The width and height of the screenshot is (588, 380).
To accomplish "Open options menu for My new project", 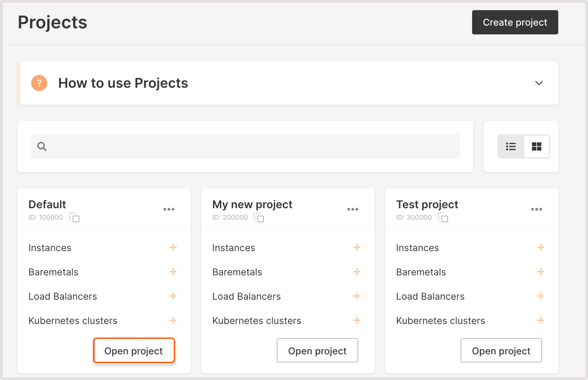I will [x=353, y=209].
